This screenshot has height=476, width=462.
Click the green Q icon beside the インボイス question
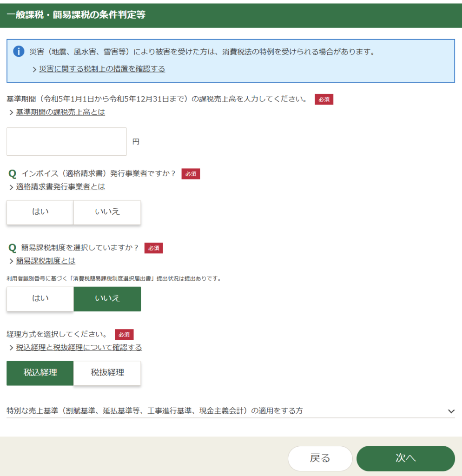(x=13, y=174)
